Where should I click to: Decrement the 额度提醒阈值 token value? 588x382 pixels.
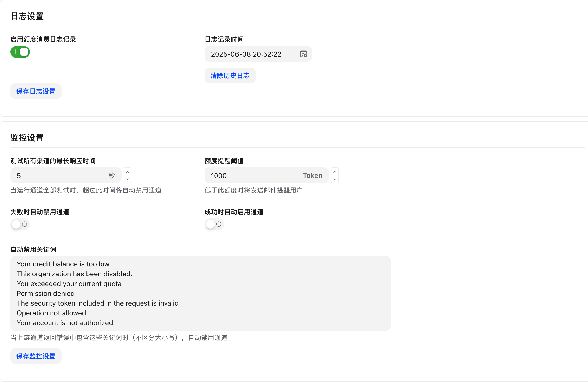coord(335,179)
